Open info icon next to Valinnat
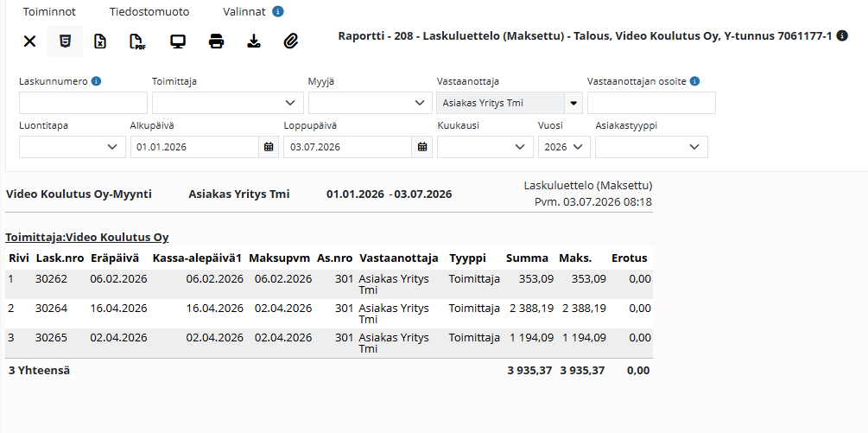The image size is (868, 433). point(278,11)
